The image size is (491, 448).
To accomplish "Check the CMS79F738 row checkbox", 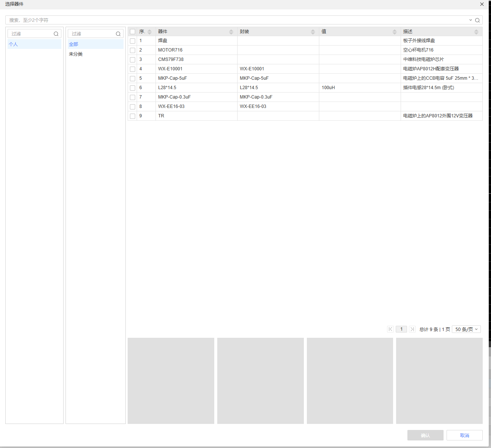I will click(133, 60).
